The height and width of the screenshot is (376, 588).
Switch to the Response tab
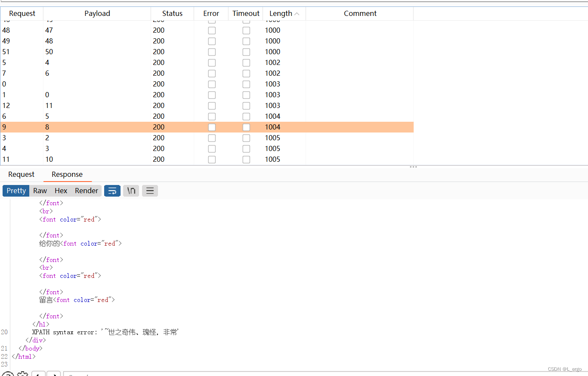coord(67,174)
